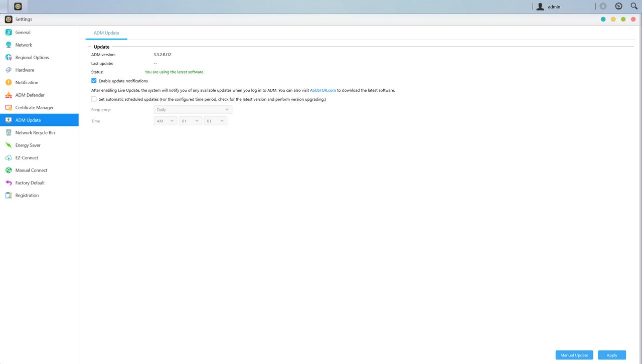Click the Manual Update button

tap(574, 355)
